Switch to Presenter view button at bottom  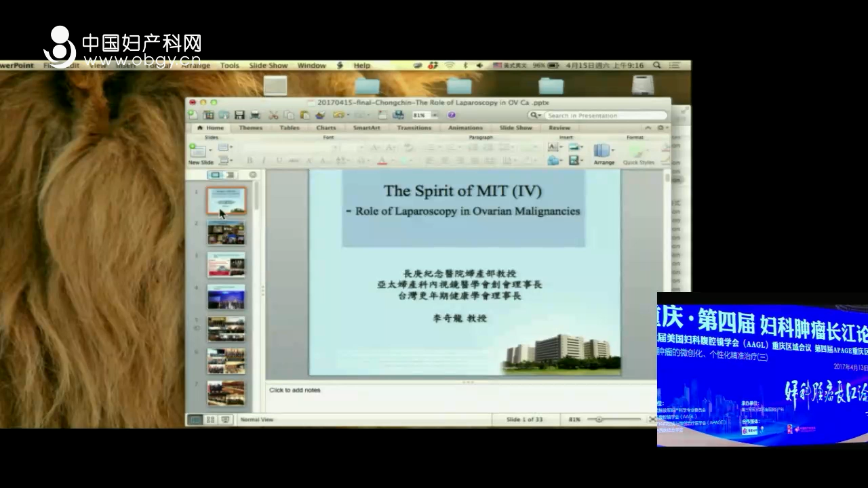click(225, 420)
